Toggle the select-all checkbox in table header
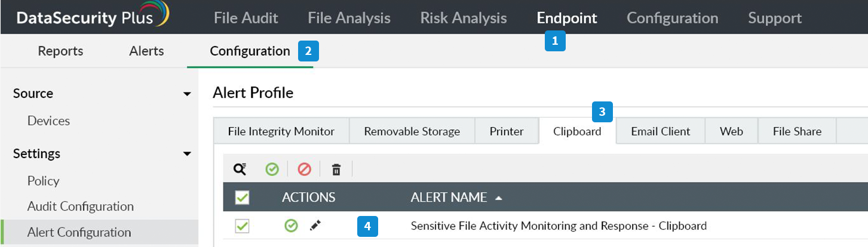Image resolution: width=868 pixels, height=247 pixels. click(x=243, y=197)
